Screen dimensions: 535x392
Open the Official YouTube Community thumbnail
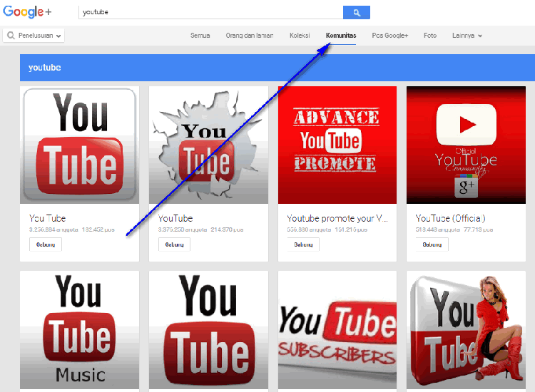coord(466,145)
